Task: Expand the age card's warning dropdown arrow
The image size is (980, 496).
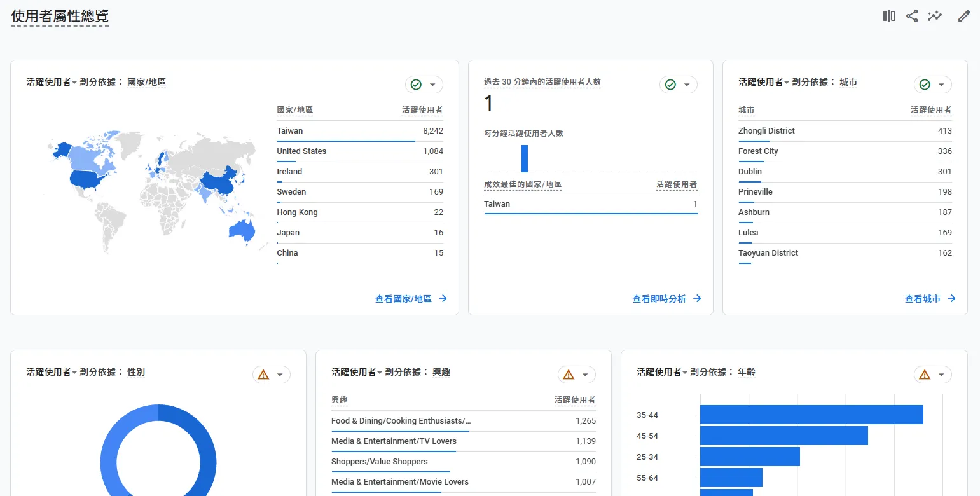Action: (941, 375)
